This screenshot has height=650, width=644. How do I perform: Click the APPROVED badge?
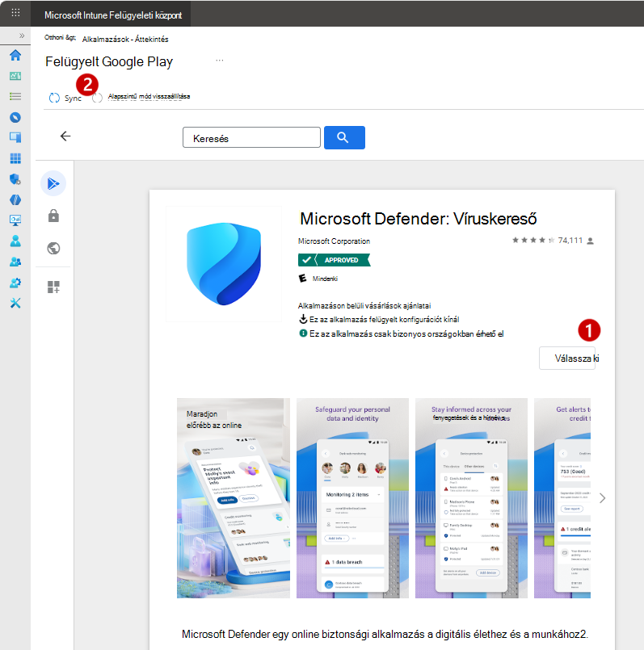(x=334, y=260)
